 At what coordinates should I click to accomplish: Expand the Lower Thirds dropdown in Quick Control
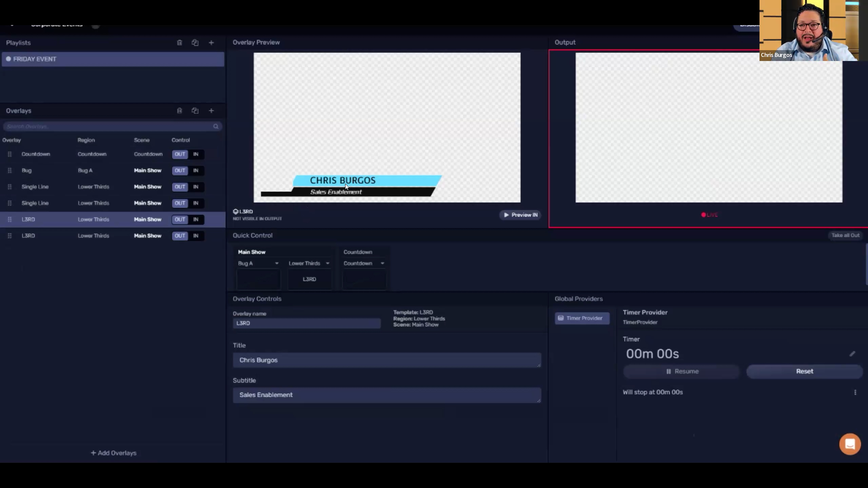coord(309,263)
